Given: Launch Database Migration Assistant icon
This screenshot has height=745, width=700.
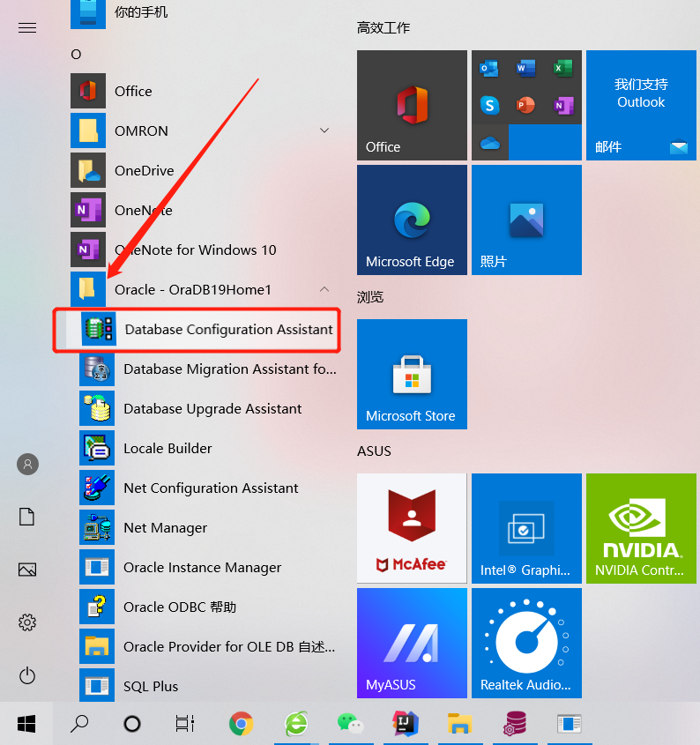Looking at the screenshot, I should point(97,369).
